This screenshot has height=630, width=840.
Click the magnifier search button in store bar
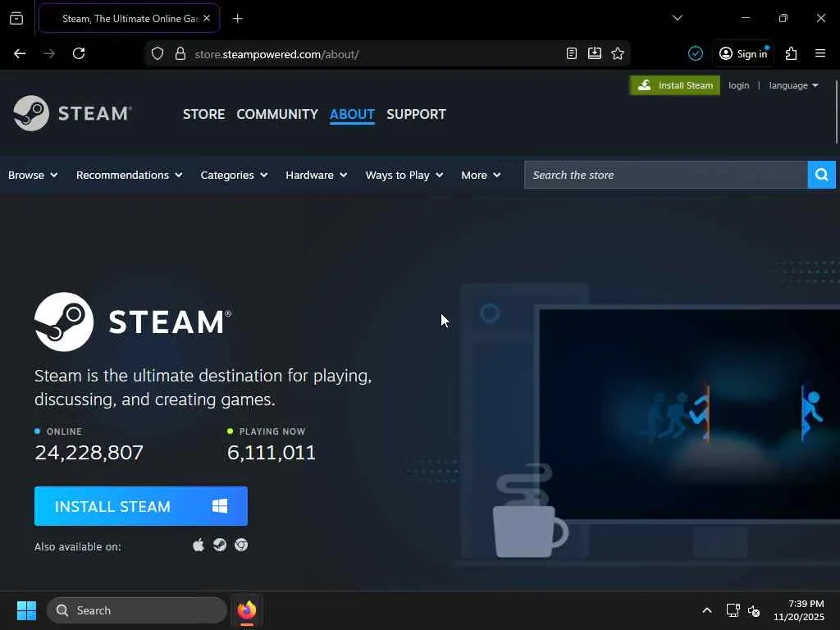tap(821, 175)
